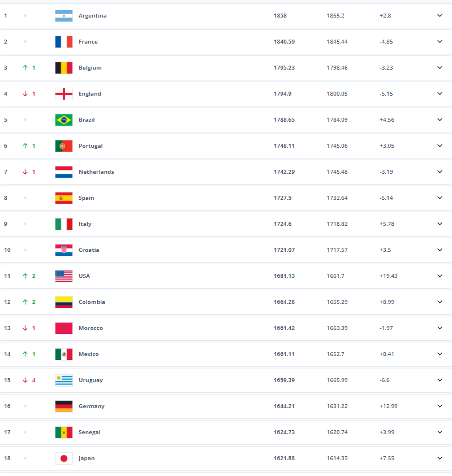Image resolution: width=452 pixels, height=476 pixels.
Task: Expand the Colombia row chevron
Action: tap(440, 302)
